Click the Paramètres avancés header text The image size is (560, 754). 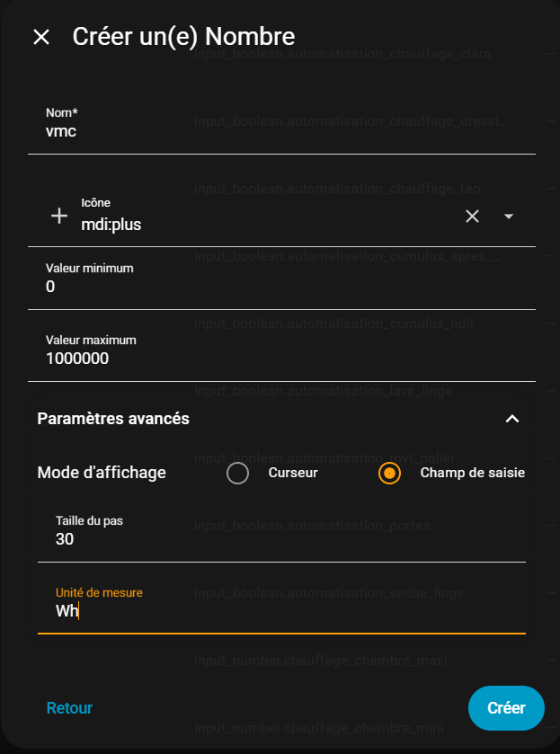113,419
